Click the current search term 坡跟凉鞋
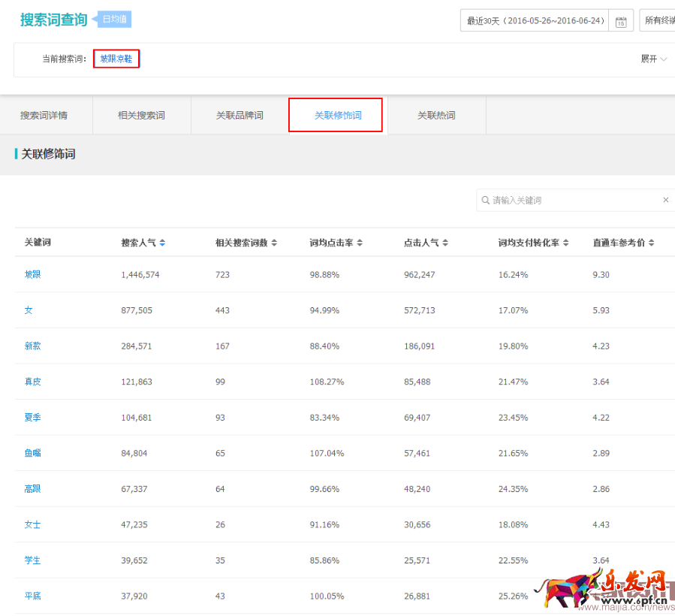Viewport: 675px width, 616px height. 116,58
